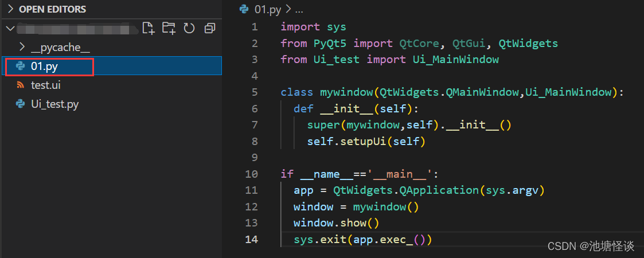This screenshot has width=644, height=258.
Task: Click 'sys.argv' on line 11
Action: pos(512,190)
